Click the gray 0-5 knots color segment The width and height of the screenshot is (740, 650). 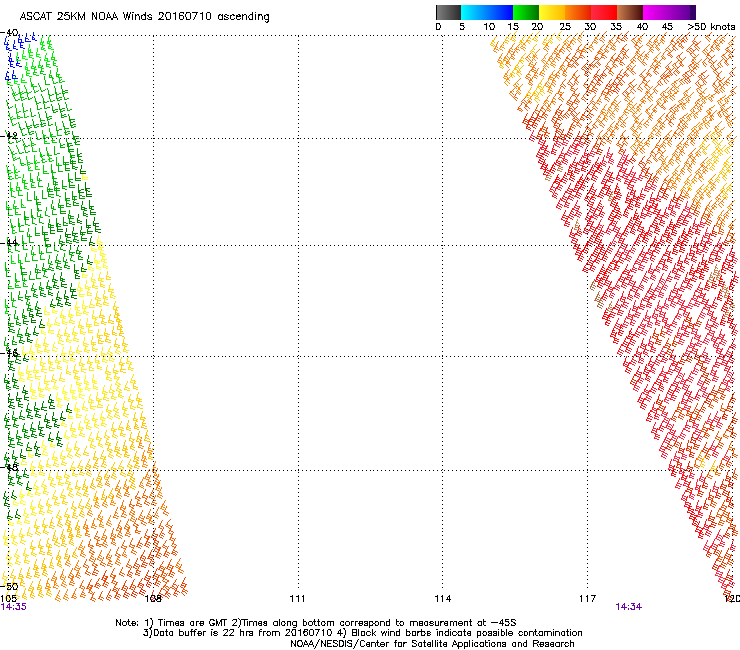[x=448, y=12]
